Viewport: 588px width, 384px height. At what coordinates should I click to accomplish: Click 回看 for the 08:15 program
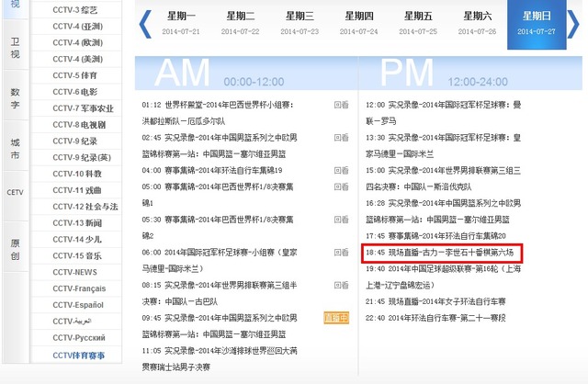pyautogui.click(x=341, y=285)
